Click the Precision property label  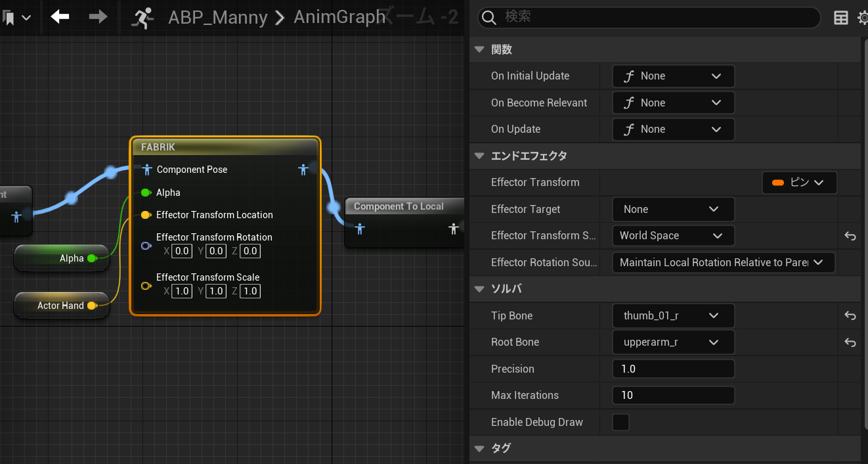tap(513, 369)
